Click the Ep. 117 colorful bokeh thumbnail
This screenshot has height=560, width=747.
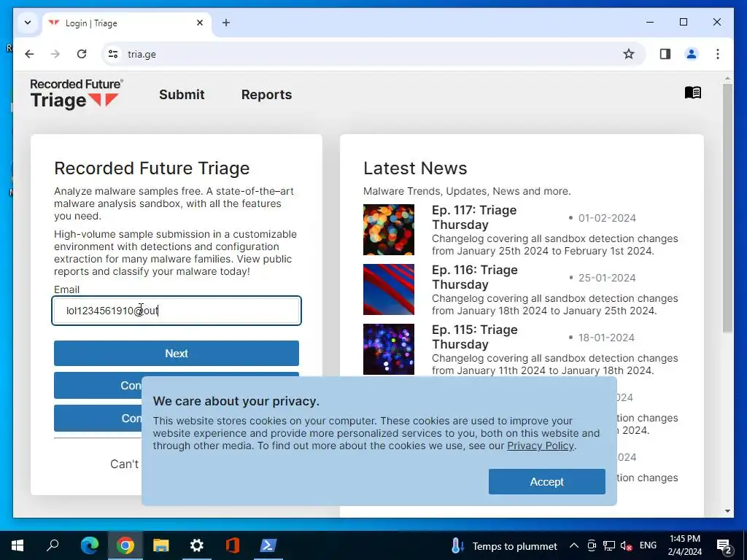point(389,230)
